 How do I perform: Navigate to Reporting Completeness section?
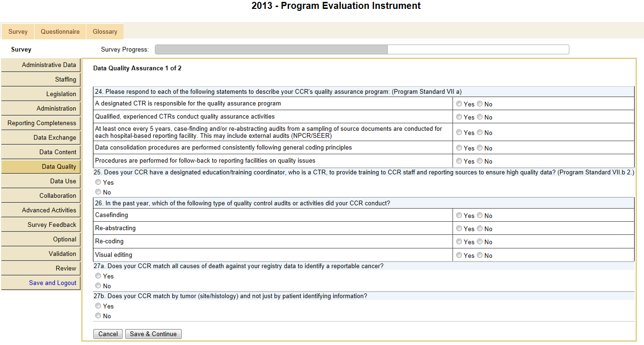[x=42, y=123]
